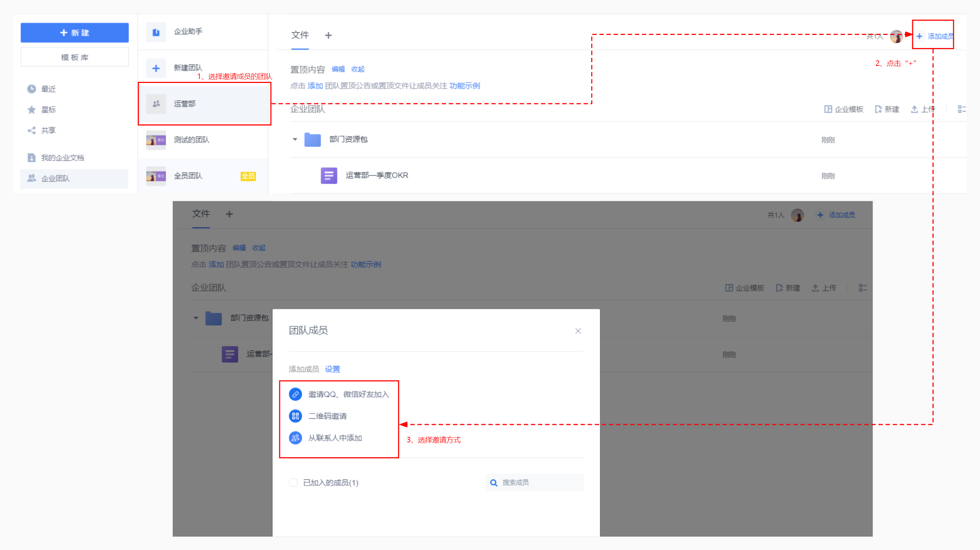Open 我的企业文档 document icon
This screenshot has width=980, height=550.
(x=32, y=158)
